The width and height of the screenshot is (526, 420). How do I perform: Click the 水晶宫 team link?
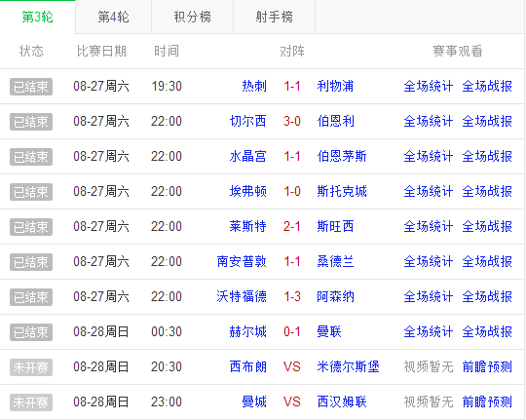pyautogui.click(x=248, y=157)
